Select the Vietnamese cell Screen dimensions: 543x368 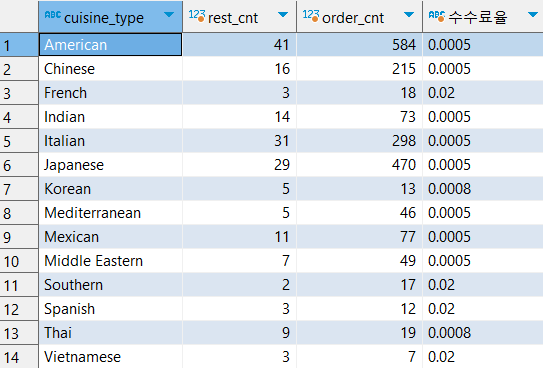[110, 357]
